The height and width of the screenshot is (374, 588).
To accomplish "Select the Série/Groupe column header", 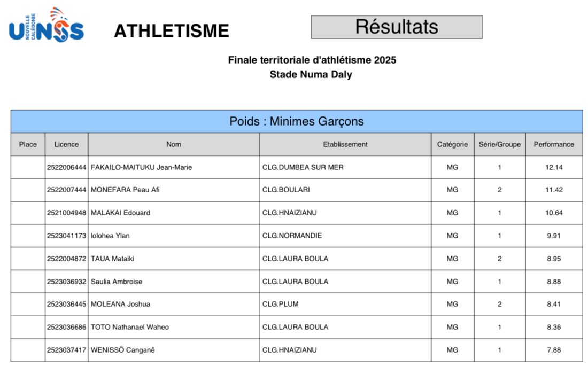I will [499, 144].
